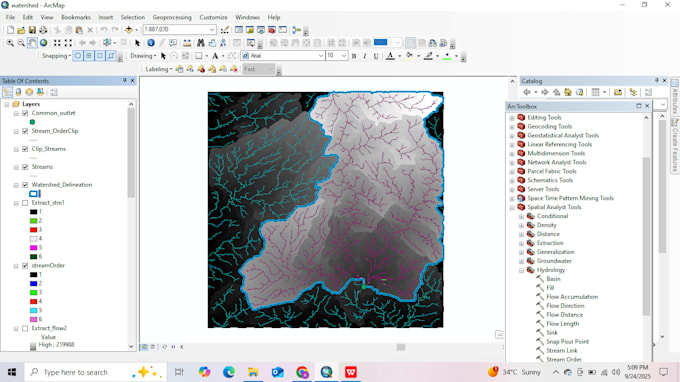Click List By Selection button
Image resolution: width=680 pixels, height=382 pixels.
coord(40,92)
